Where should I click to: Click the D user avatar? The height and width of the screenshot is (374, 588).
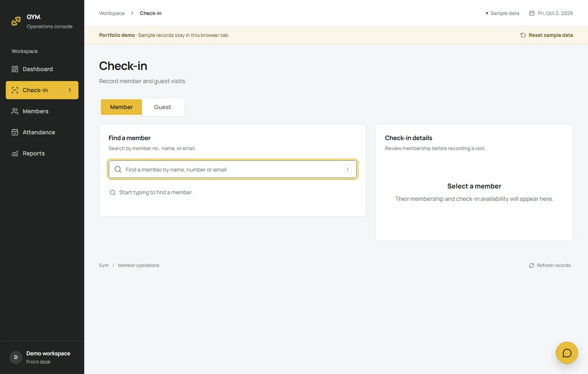16,357
